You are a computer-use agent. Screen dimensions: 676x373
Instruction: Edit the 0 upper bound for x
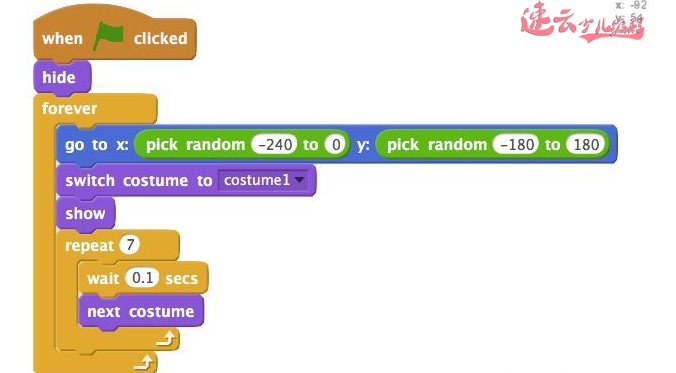pyautogui.click(x=336, y=144)
